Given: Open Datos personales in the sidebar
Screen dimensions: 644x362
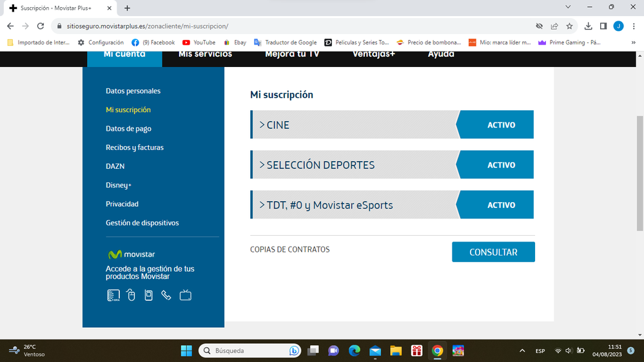Looking at the screenshot, I should pyautogui.click(x=133, y=91).
